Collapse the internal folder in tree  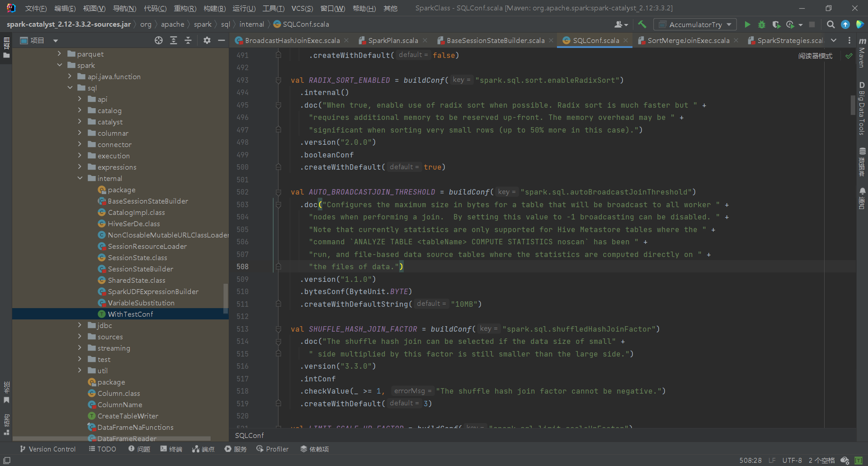pyautogui.click(x=80, y=178)
